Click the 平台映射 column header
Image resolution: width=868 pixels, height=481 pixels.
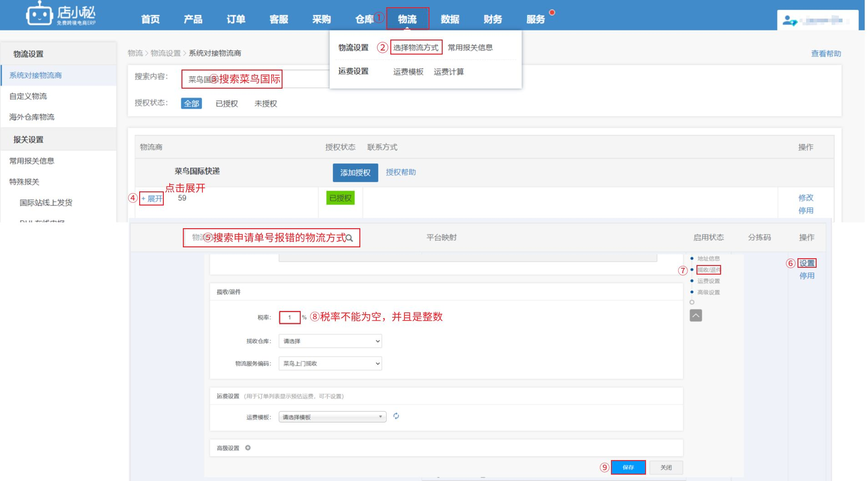[441, 237]
